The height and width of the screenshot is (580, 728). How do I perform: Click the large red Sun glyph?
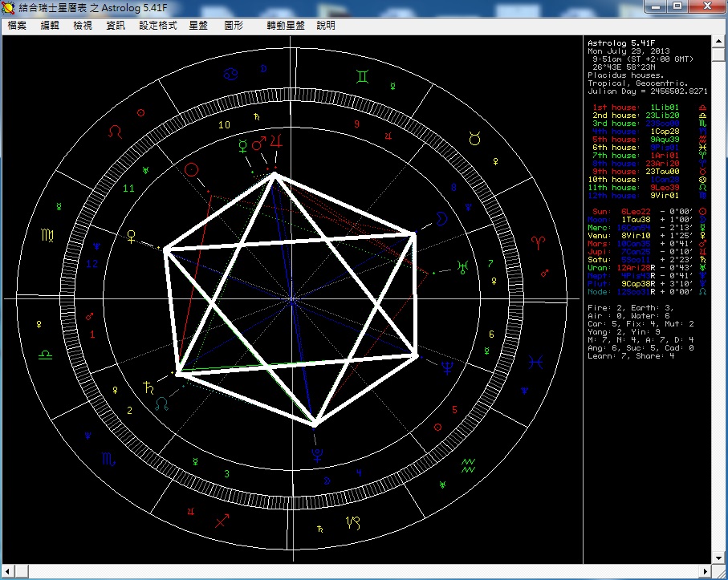192,170
